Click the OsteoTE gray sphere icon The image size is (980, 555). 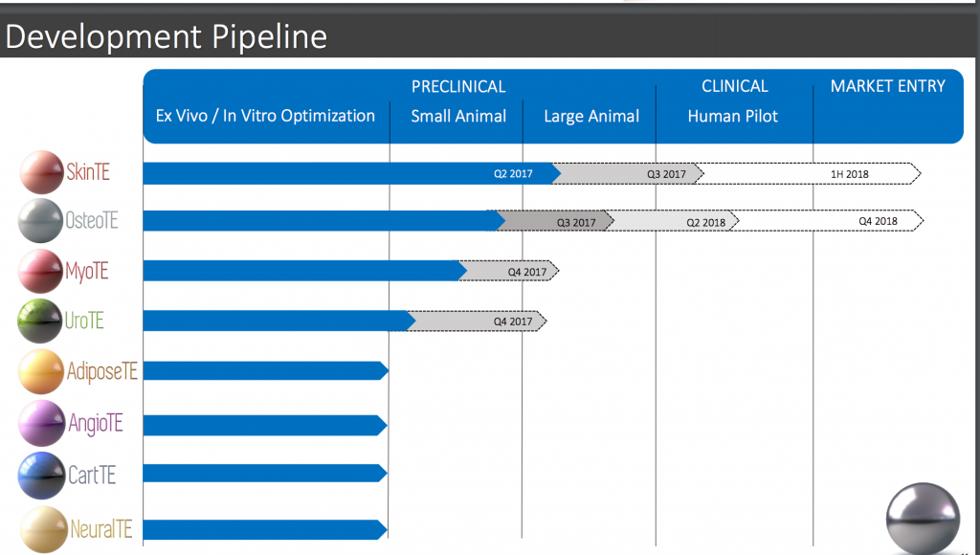(x=40, y=221)
